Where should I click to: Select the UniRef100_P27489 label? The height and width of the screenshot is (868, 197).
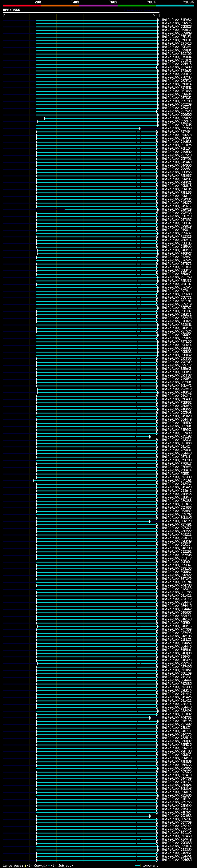[x=176, y=67]
